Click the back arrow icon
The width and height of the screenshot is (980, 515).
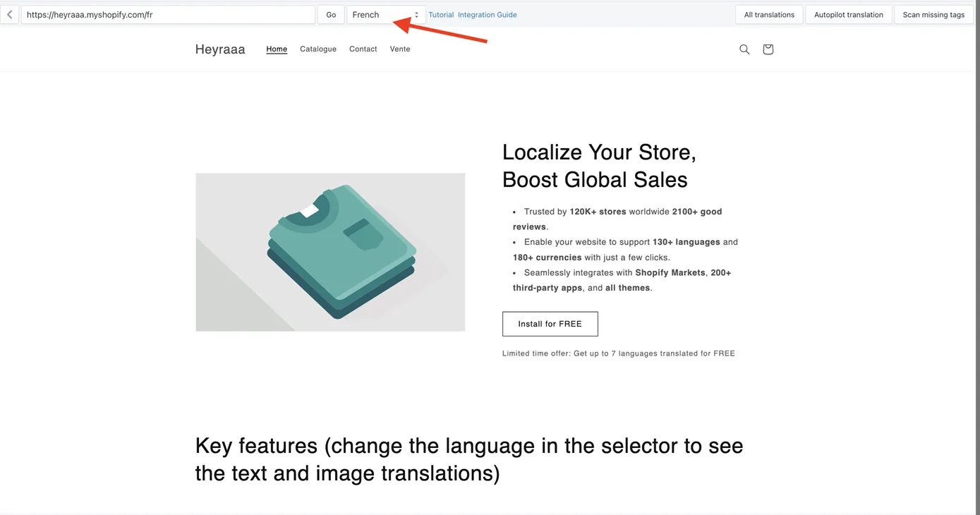point(9,14)
